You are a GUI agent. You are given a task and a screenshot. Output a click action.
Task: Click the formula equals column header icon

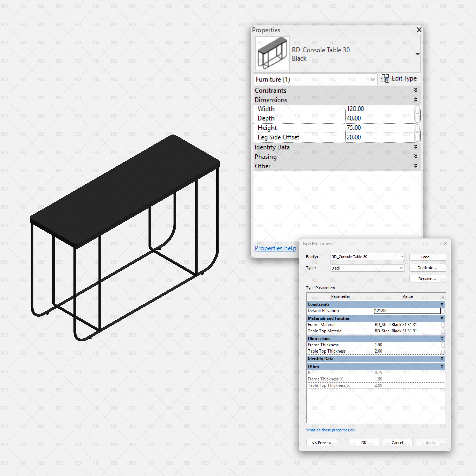click(x=443, y=296)
